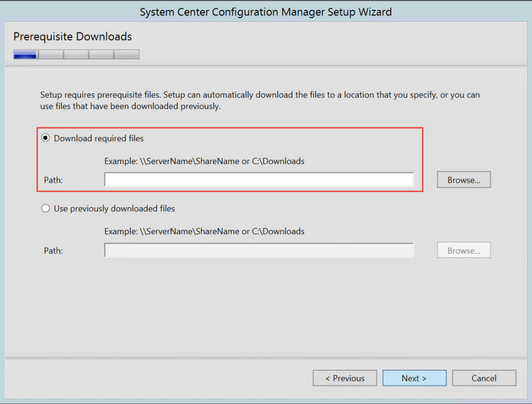Screen dimensions: 532x404
Task: Click the Path field under Download required files
Action: click(259, 180)
